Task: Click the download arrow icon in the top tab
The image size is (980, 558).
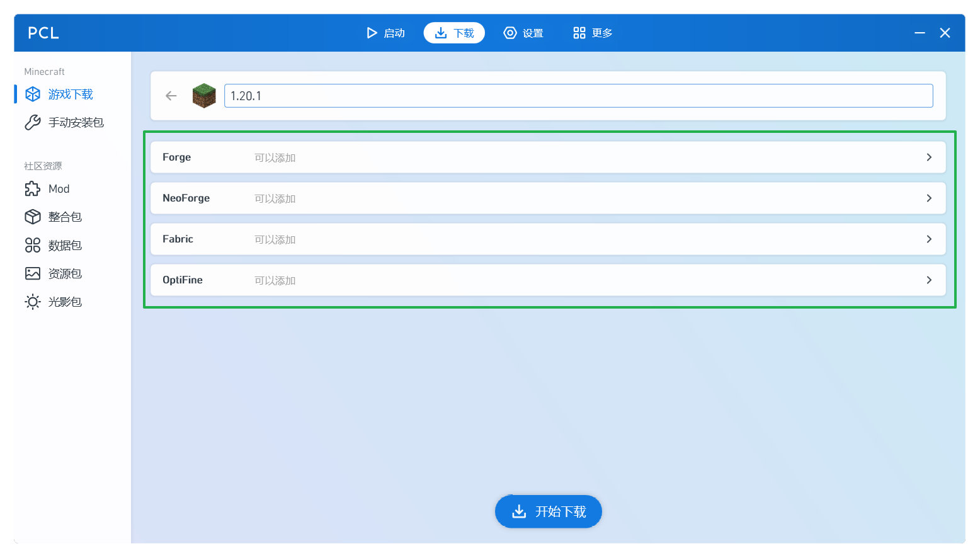Action: coord(441,33)
